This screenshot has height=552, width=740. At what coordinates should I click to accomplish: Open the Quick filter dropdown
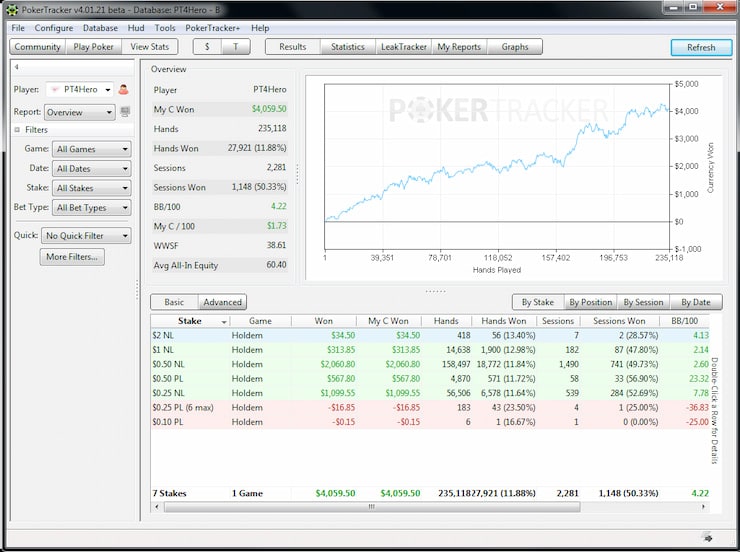[x=86, y=235]
